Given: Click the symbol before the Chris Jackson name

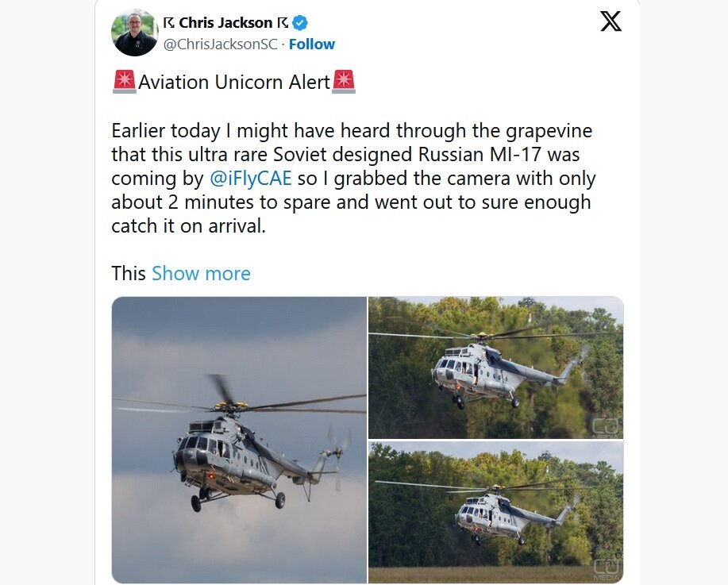Looking at the screenshot, I should 168,22.
